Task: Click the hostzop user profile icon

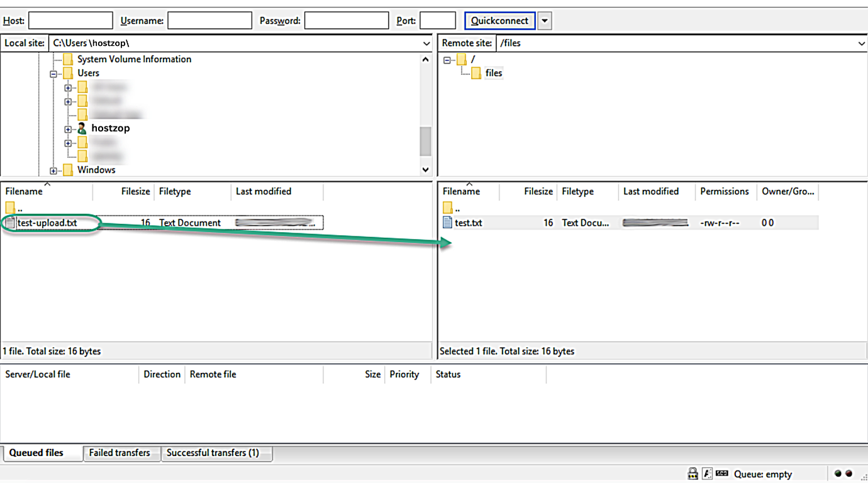Action: pyautogui.click(x=82, y=128)
